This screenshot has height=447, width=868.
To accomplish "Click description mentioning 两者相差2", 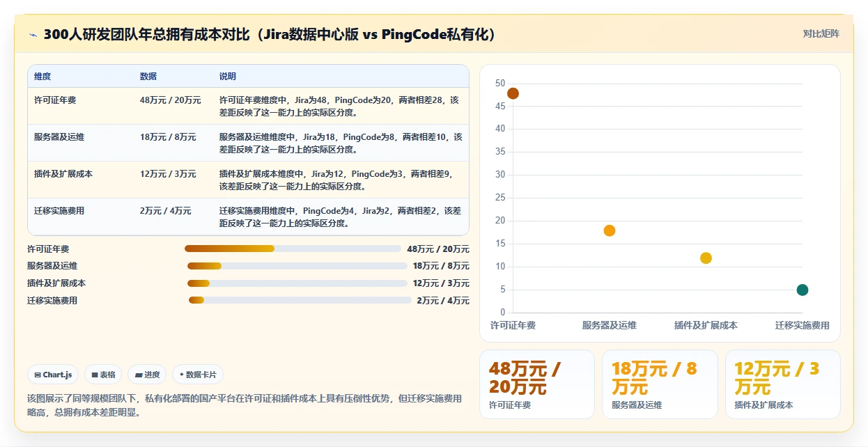I will pos(340,217).
